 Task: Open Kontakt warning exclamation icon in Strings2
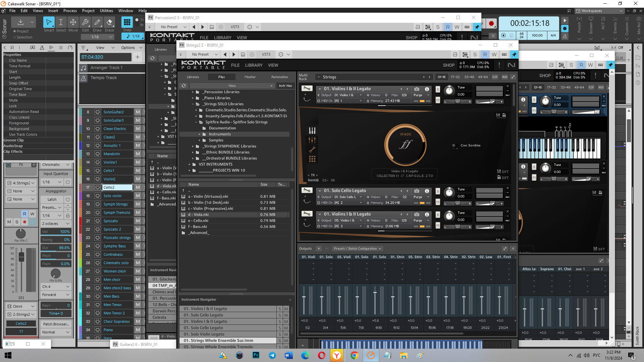(499, 65)
